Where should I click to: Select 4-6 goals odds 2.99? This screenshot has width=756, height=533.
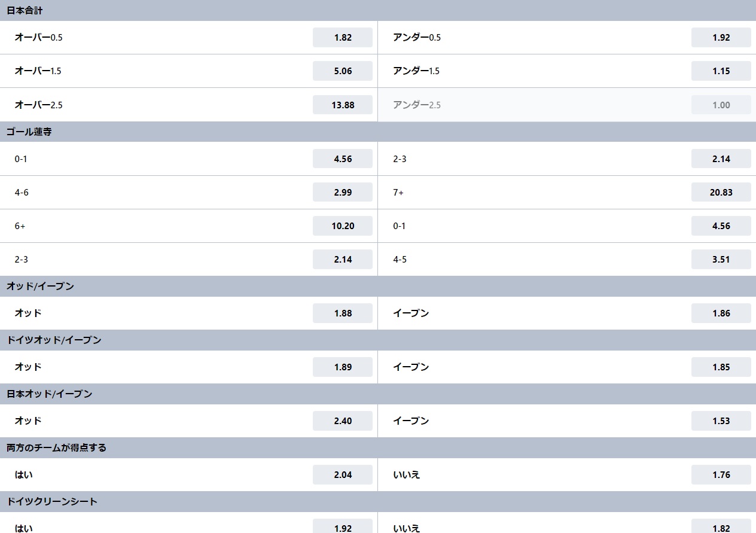coord(343,192)
